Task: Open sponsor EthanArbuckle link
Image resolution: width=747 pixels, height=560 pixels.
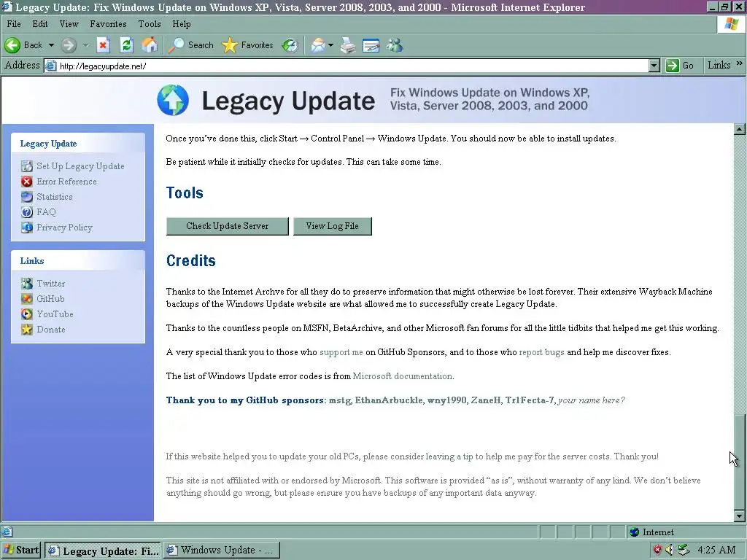Action: (389, 400)
